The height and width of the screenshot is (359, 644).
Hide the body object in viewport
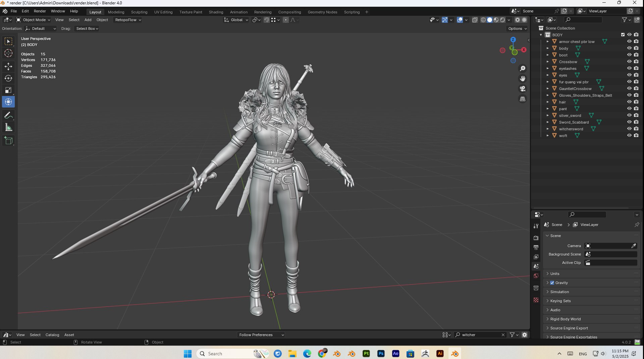[x=629, y=48]
